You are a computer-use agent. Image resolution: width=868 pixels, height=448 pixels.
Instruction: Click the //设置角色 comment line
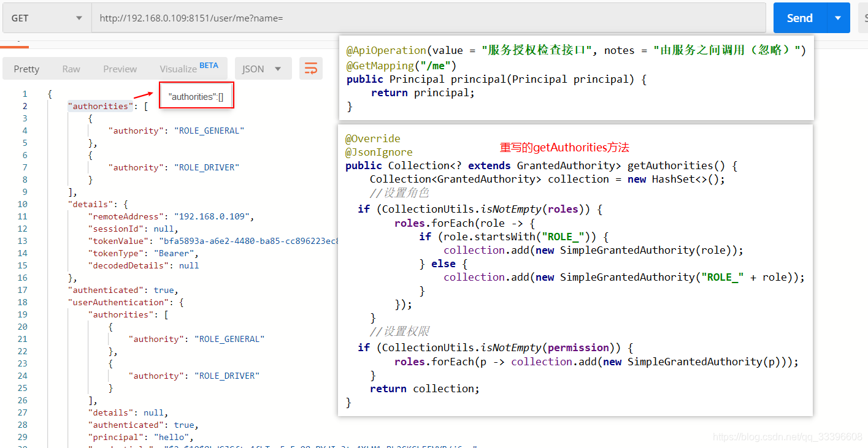tap(399, 193)
